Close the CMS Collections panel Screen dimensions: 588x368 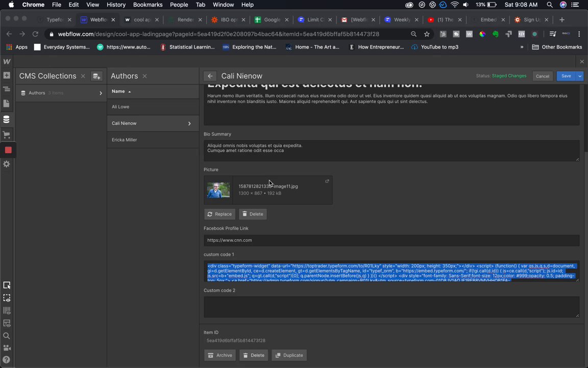83,76
